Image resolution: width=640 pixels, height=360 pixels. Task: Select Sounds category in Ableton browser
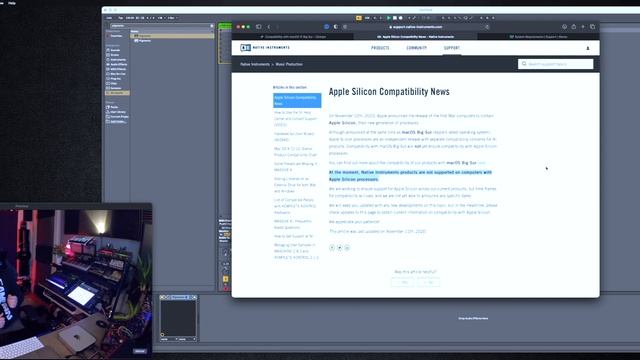pos(115,50)
